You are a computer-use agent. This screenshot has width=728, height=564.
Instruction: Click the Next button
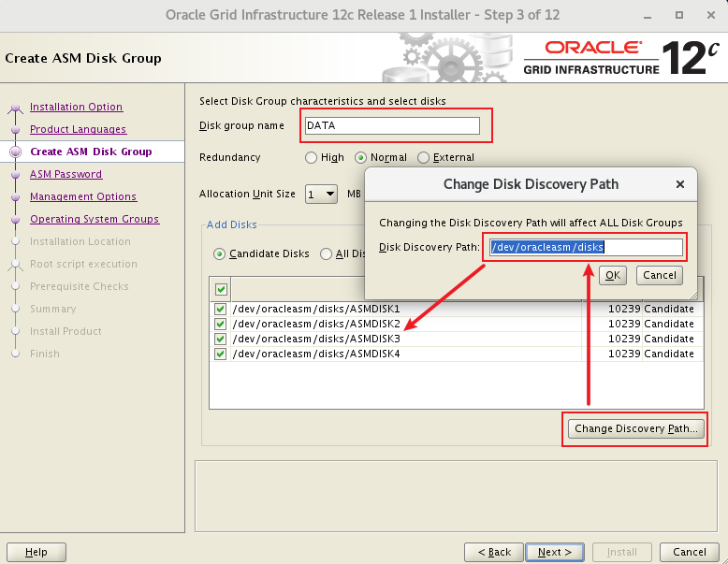tap(555, 552)
